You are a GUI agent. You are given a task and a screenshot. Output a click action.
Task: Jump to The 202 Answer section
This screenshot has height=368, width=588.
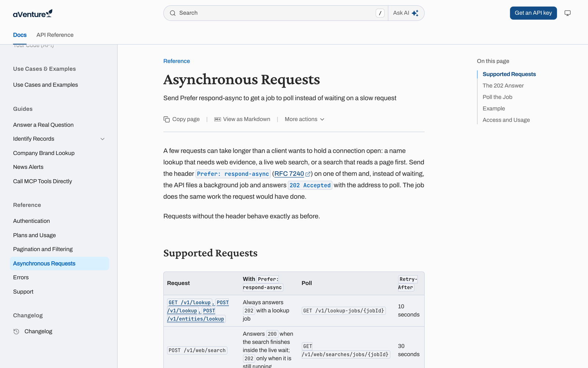(503, 86)
